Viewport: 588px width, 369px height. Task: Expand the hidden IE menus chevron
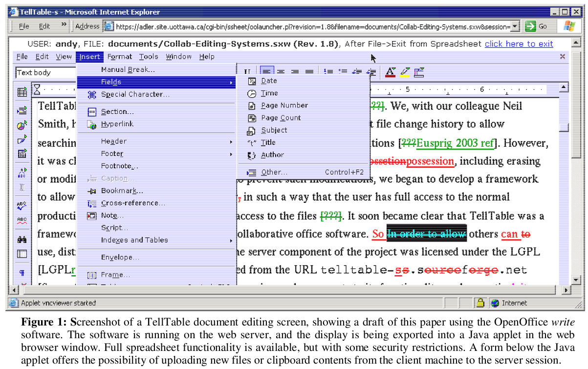click(64, 24)
